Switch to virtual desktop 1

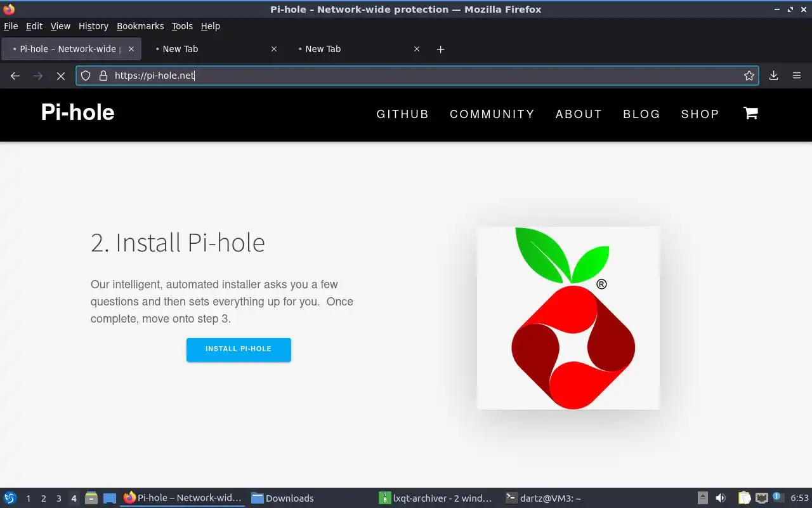pos(28,498)
